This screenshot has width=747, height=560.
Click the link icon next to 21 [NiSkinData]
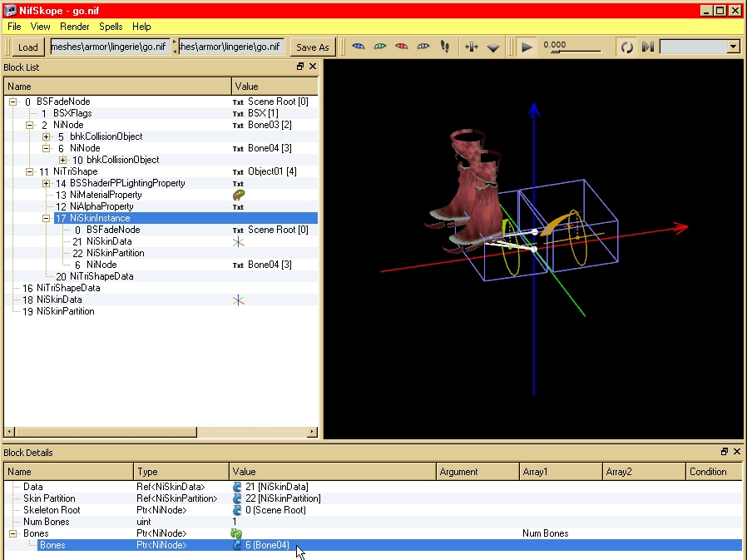tap(237, 487)
